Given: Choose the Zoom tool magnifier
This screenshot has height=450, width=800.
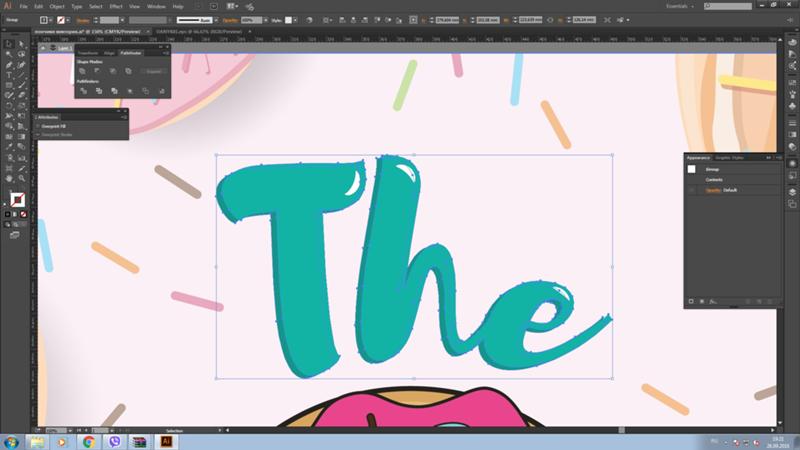Looking at the screenshot, I should pyautogui.click(x=21, y=179).
